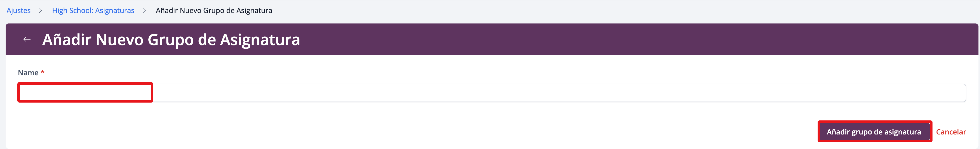Cancel with the red Cancelar link
980x149 pixels.
[x=950, y=132]
